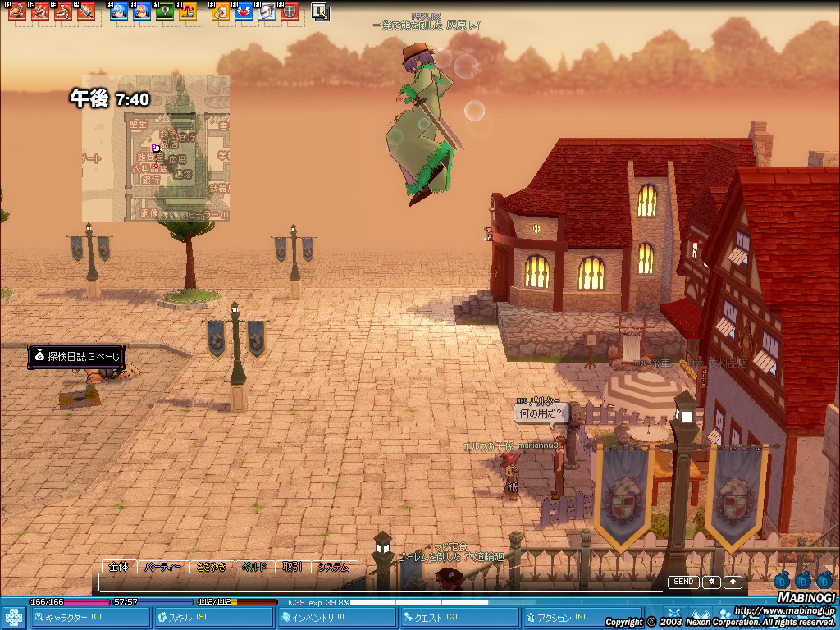The width and height of the screenshot is (840, 630).
Task: Click the SEND chat button
Action: pyautogui.click(x=683, y=582)
